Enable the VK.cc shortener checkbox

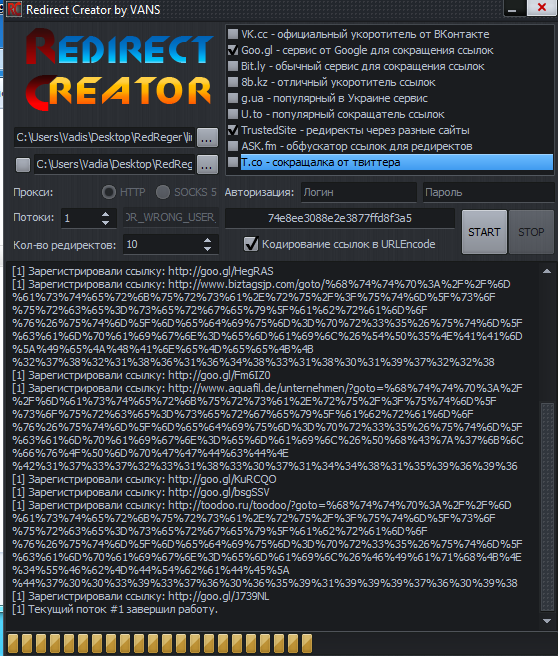tap(233, 34)
